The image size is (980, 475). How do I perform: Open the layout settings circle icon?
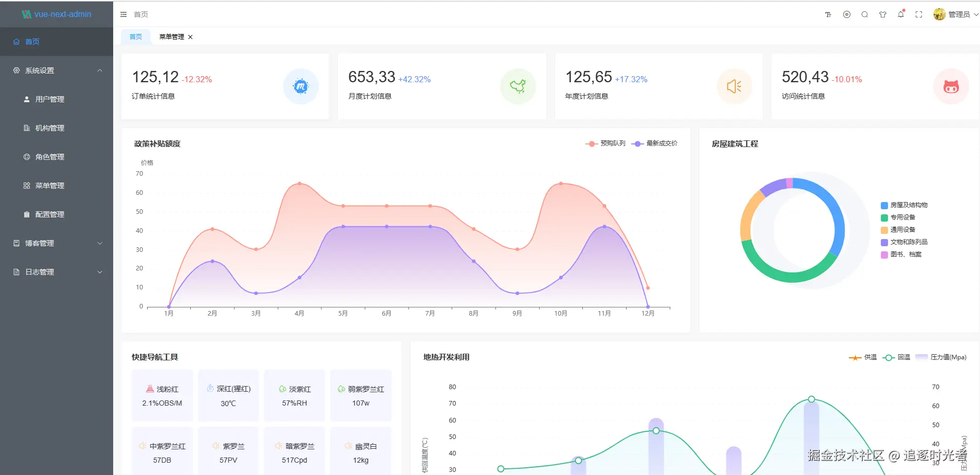click(x=847, y=14)
